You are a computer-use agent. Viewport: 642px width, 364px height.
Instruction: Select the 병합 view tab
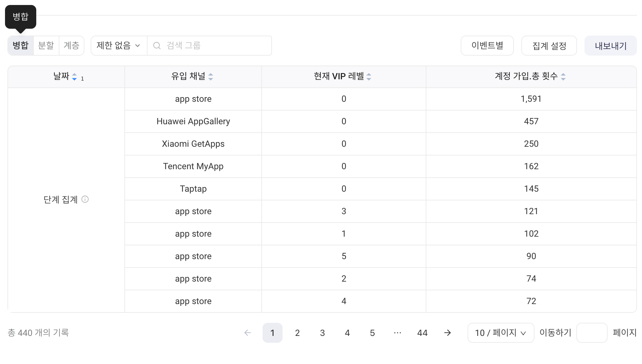(x=21, y=46)
